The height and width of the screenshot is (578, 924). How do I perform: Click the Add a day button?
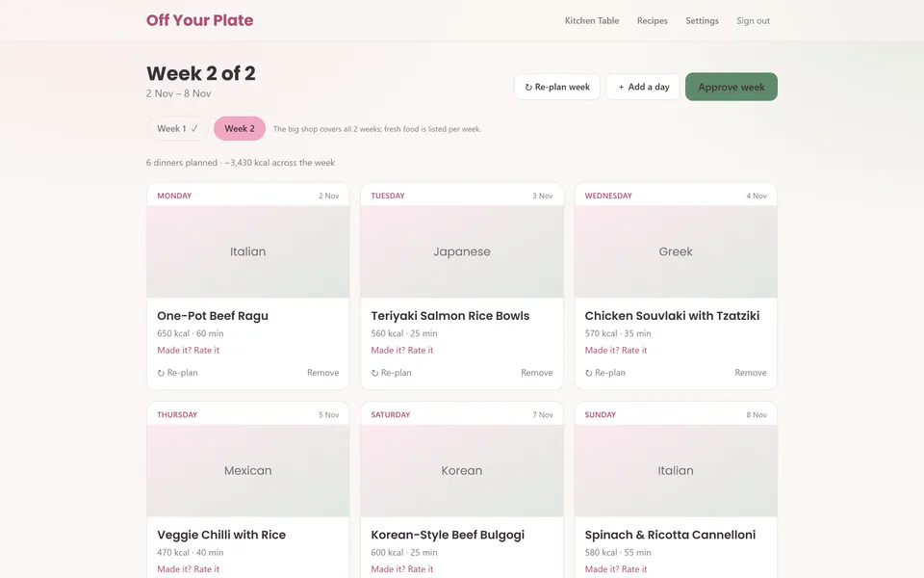[643, 87]
